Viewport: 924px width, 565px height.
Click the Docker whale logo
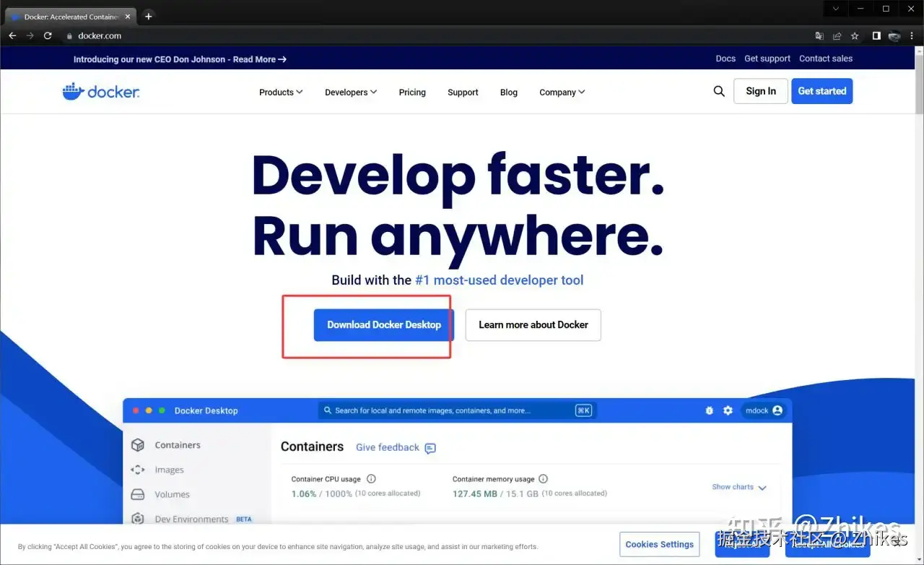point(101,92)
